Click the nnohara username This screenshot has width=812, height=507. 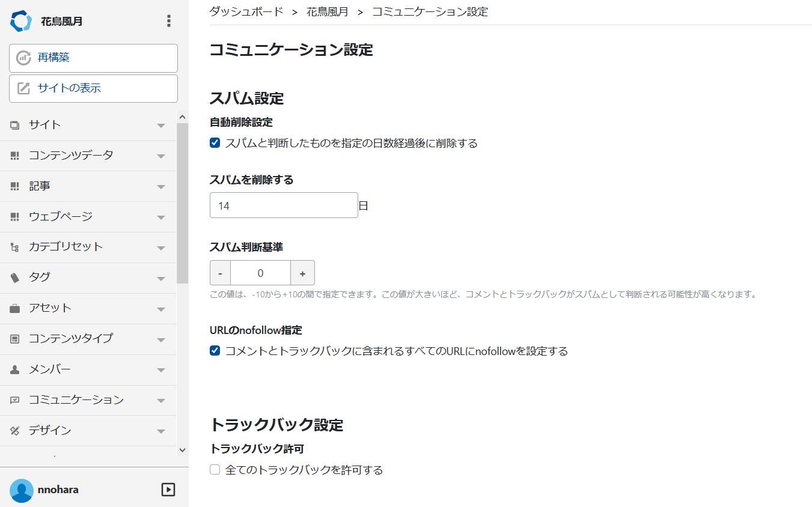coord(58,490)
